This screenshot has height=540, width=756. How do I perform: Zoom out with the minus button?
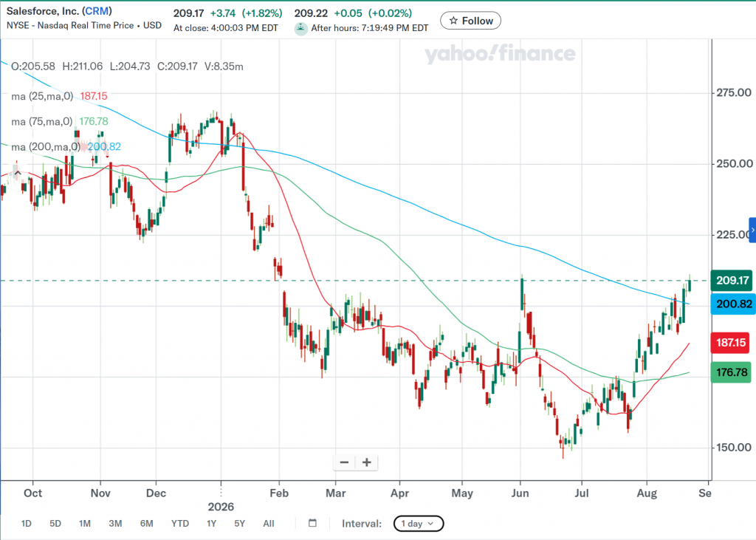344,462
